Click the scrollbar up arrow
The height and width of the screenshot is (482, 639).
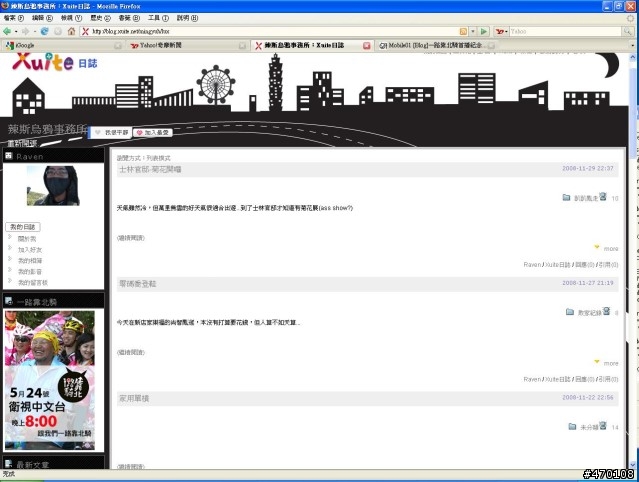632,57
